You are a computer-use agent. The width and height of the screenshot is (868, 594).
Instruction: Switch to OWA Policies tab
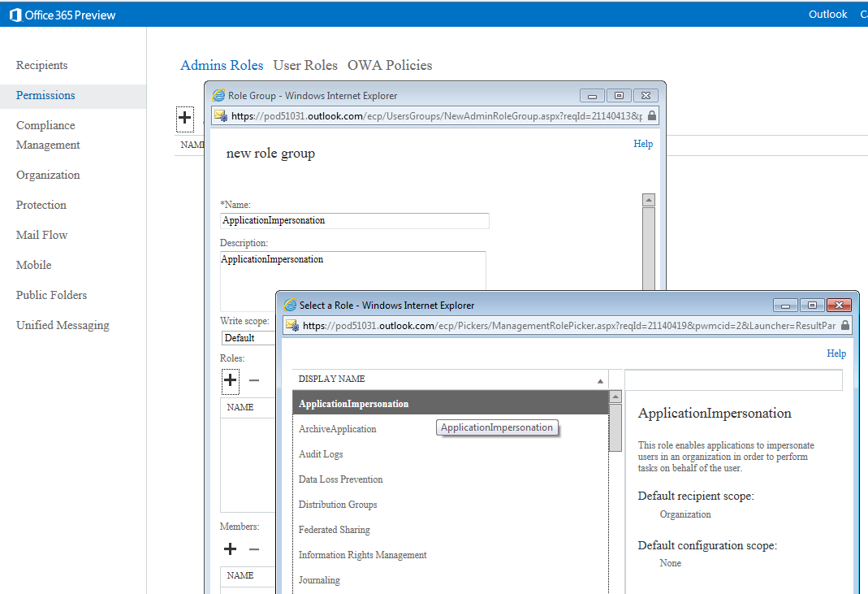pos(390,65)
